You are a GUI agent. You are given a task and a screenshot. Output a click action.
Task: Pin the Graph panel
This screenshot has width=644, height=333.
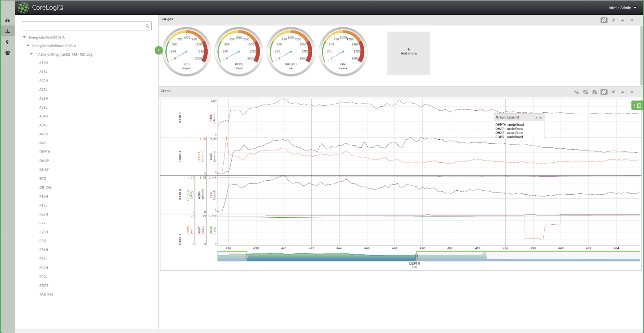pos(613,92)
